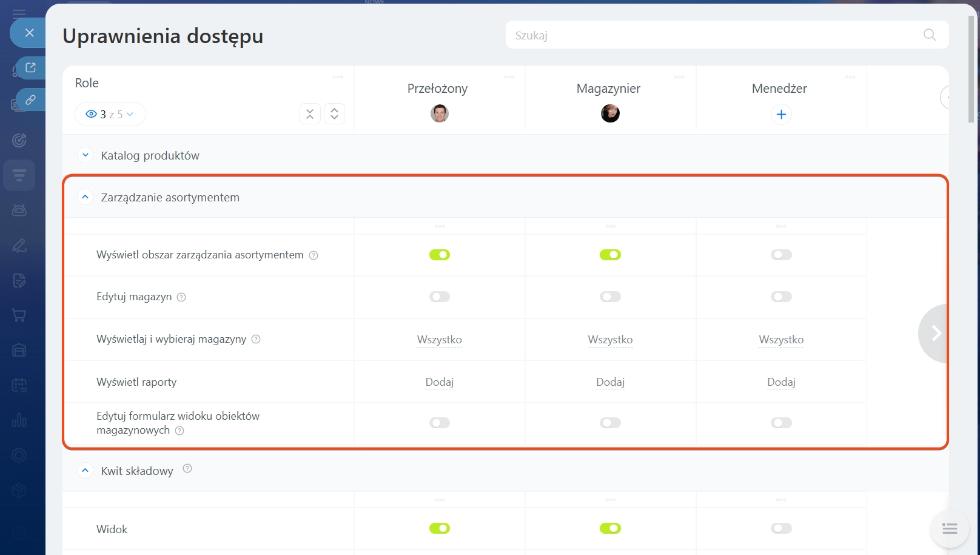Open options menu for Przełożony role column
980x555 pixels.
508,77
